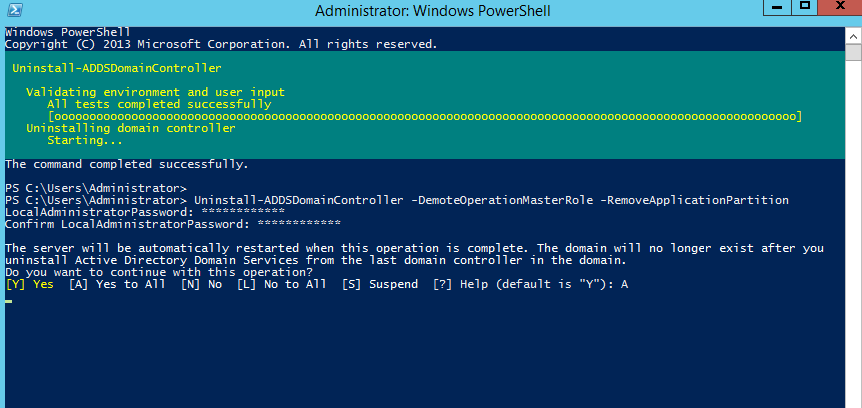Click the window title text
This screenshot has height=408, width=862.
click(433, 10)
